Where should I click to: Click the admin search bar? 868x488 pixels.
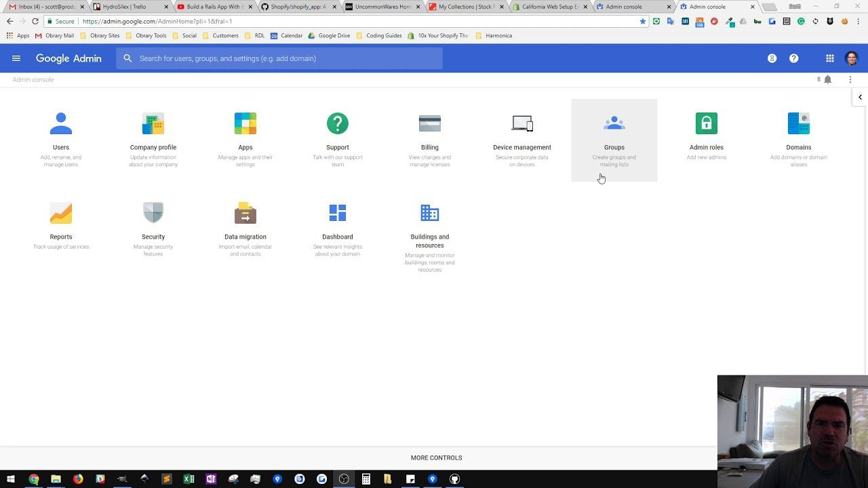coord(279,58)
